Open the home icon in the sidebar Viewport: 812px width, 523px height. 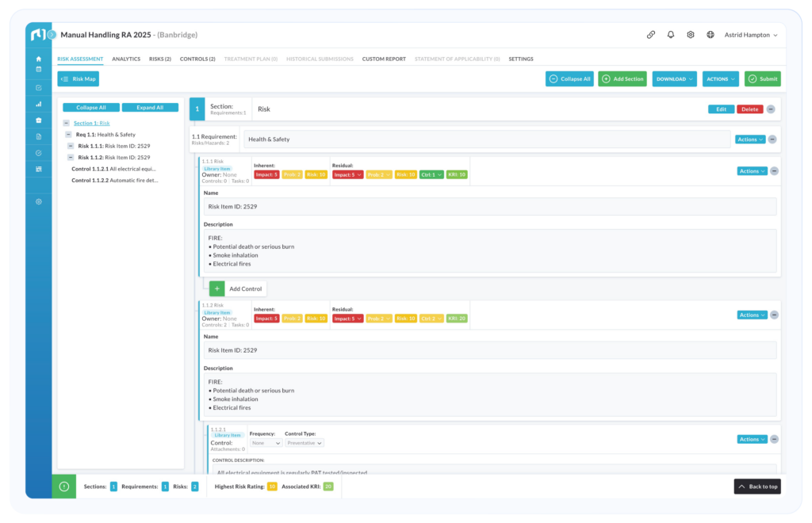click(x=38, y=59)
